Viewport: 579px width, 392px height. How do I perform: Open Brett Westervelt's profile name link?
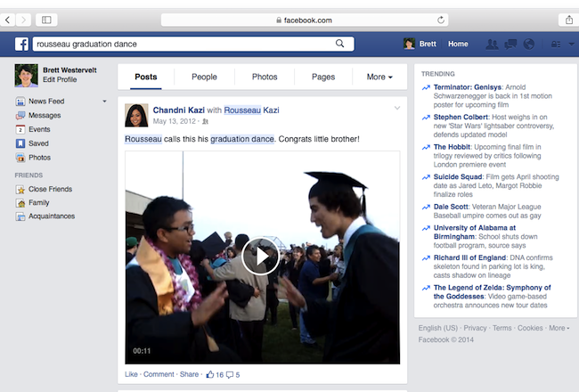tap(69, 70)
